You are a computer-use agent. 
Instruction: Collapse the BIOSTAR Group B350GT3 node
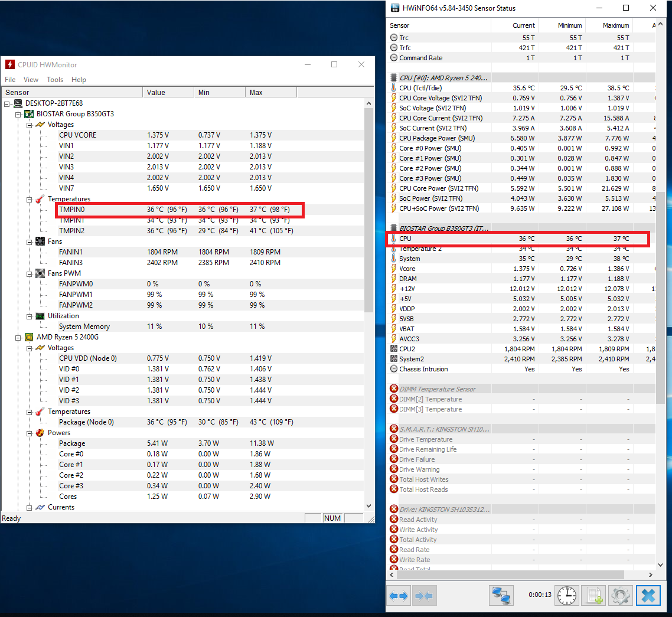click(18, 114)
